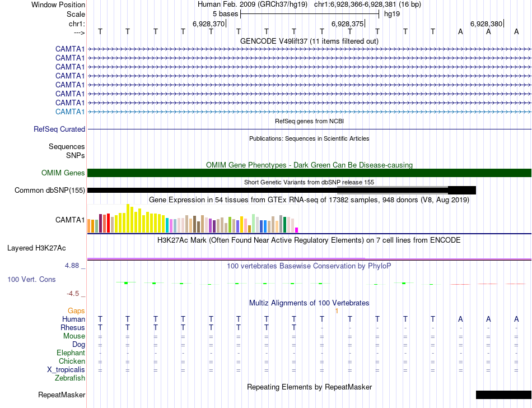Click the light blue CAMTA1 intron arrow line
The height and width of the screenshot is (408, 532).
pyautogui.click(x=309, y=112)
